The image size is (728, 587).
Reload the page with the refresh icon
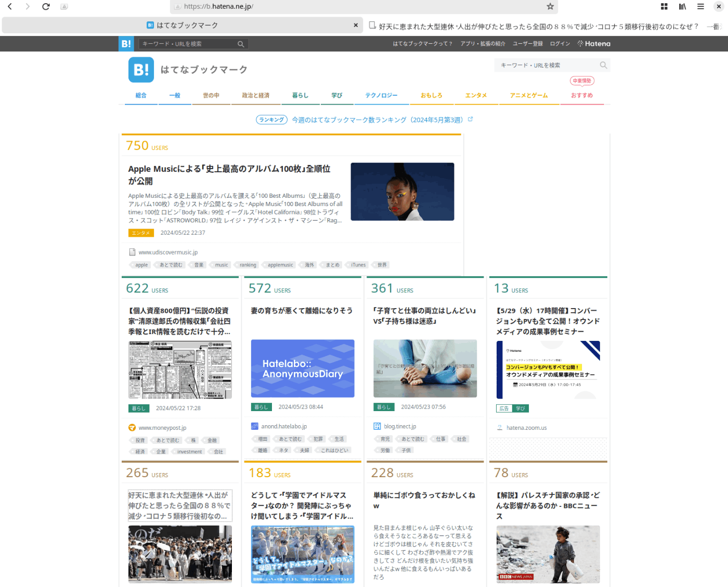coord(46,6)
